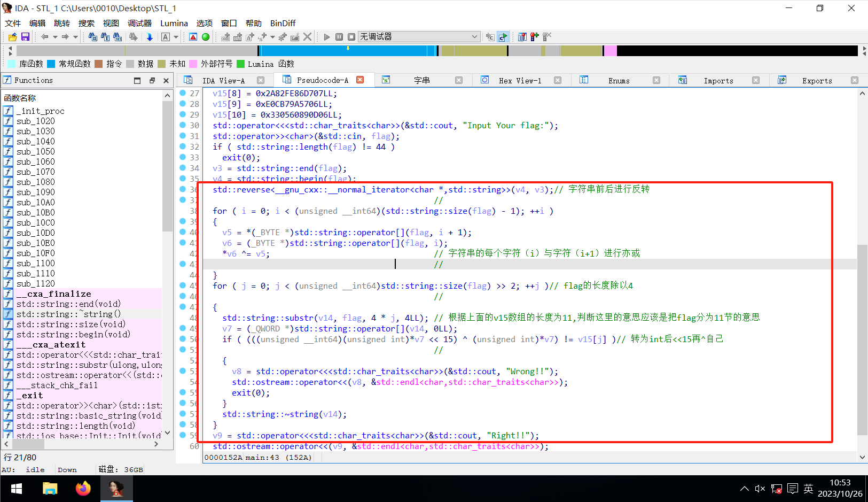Click the gray X toolbar icon
868x502 pixels.
pos(307,37)
